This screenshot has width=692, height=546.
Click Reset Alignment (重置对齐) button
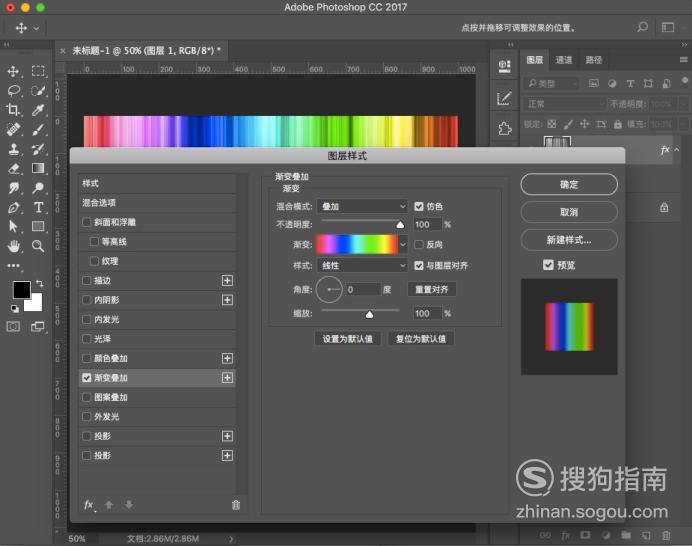(432, 290)
